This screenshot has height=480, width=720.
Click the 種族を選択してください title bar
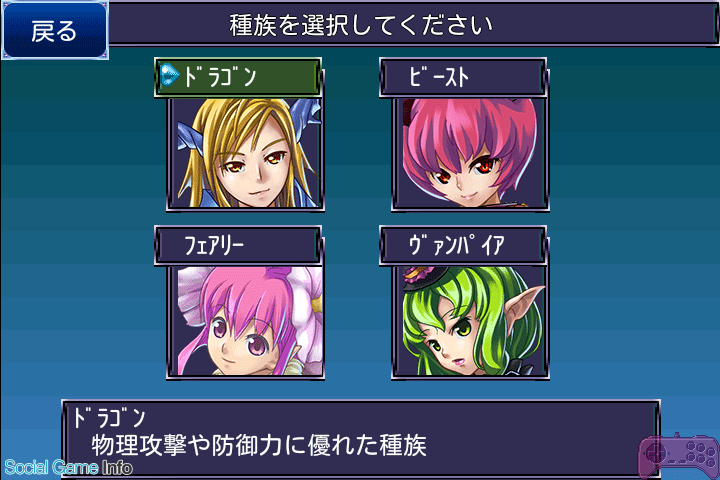click(412, 24)
